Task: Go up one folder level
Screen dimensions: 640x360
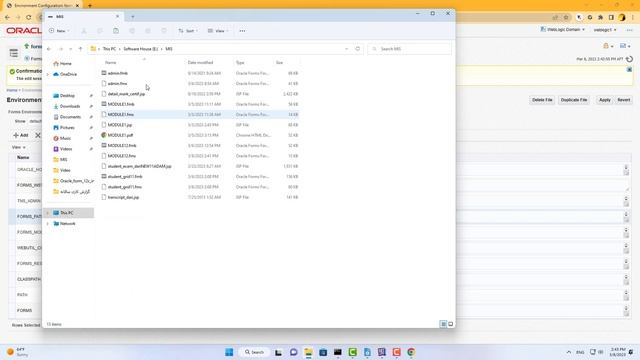Action: [x=80, y=49]
